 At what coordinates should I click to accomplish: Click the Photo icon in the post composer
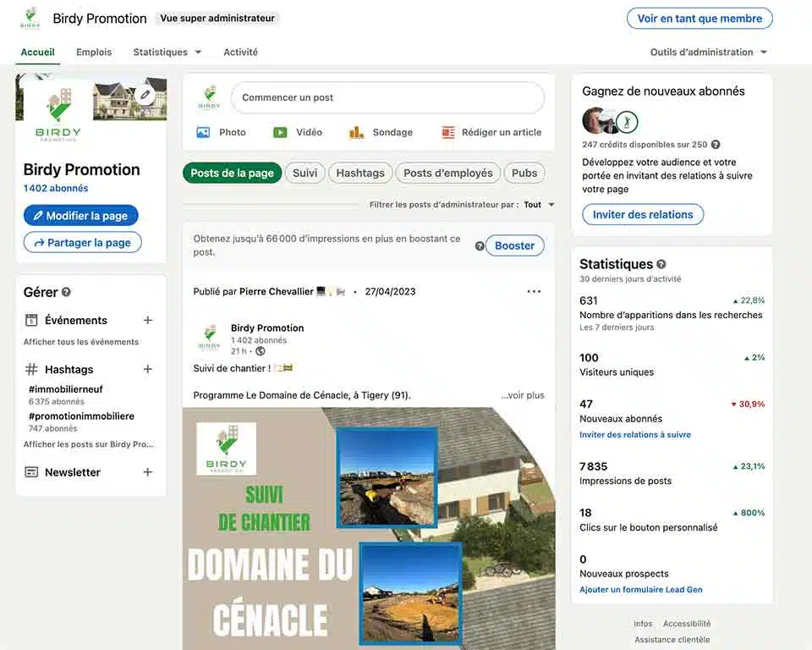(203, 132)
